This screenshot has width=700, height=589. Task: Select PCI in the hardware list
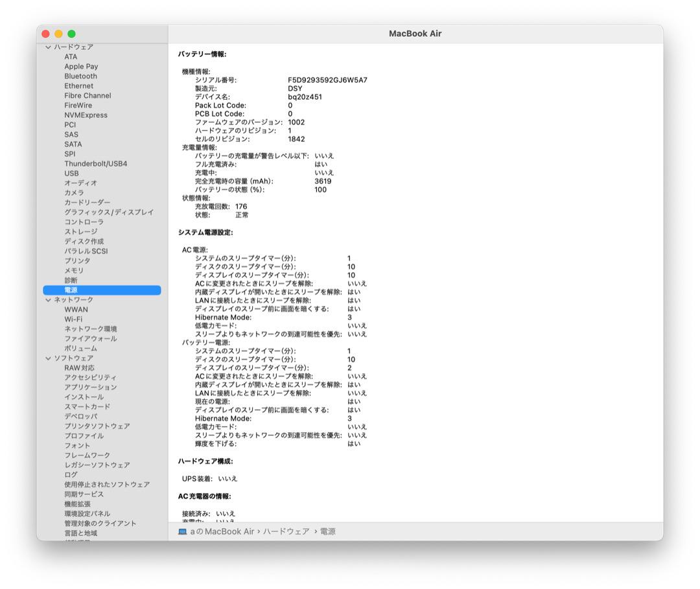point(70,125)
